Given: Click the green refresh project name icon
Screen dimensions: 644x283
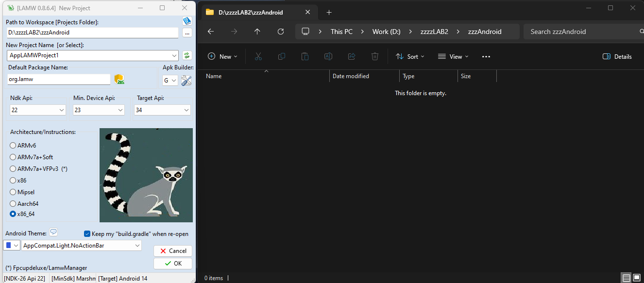Looking at the screenshot, I should pos(187,55).
